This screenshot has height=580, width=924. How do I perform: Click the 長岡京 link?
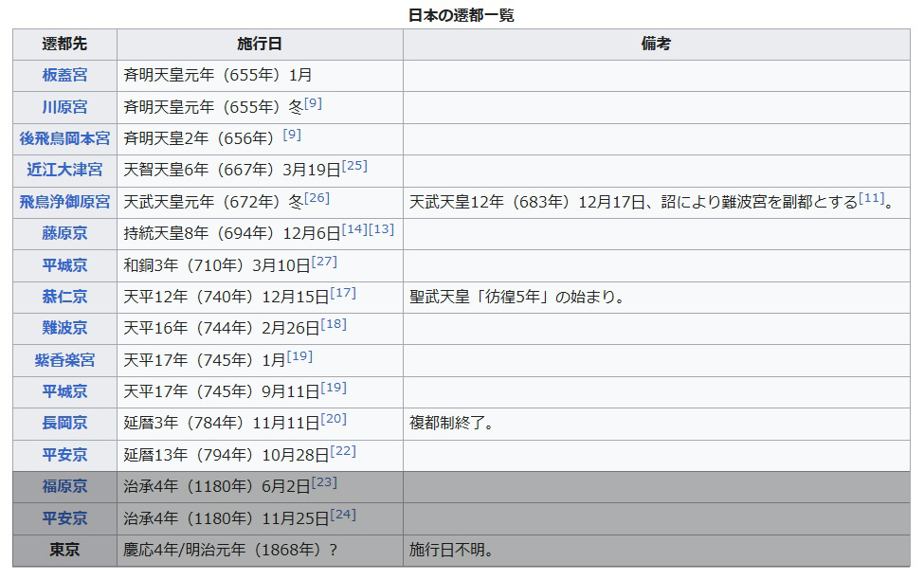tap(64, 423)
